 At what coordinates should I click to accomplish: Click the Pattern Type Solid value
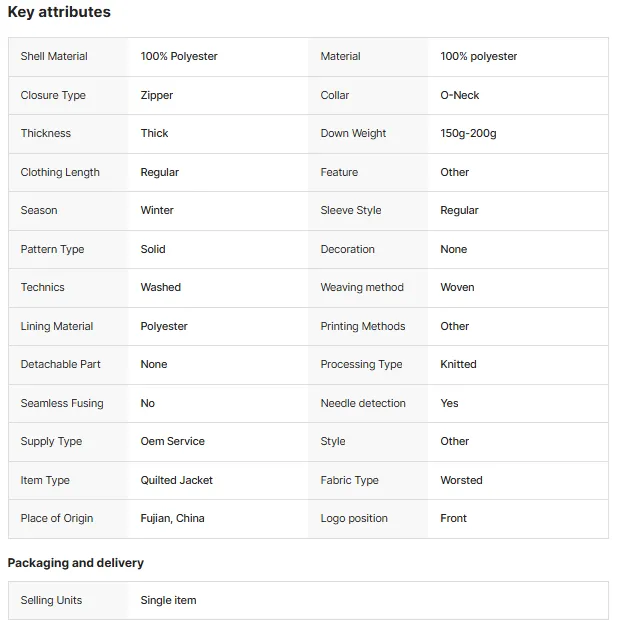click(153, 249)
